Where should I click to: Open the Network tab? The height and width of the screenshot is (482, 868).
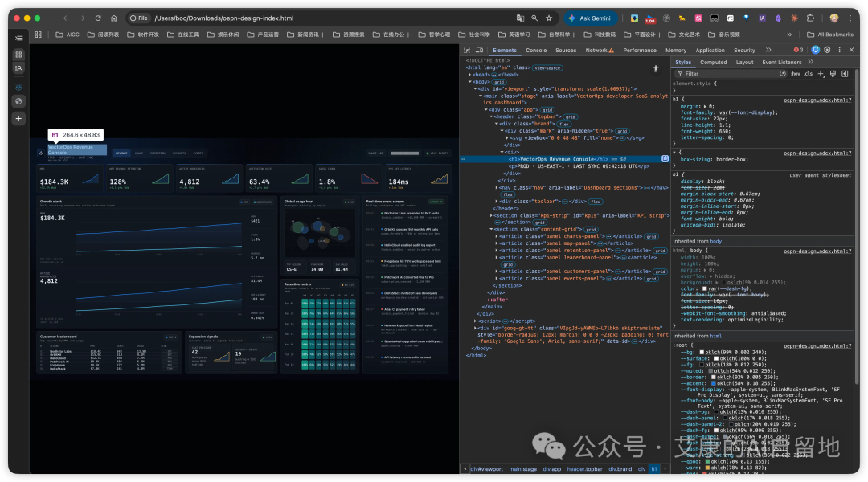[x=600, y=50]
